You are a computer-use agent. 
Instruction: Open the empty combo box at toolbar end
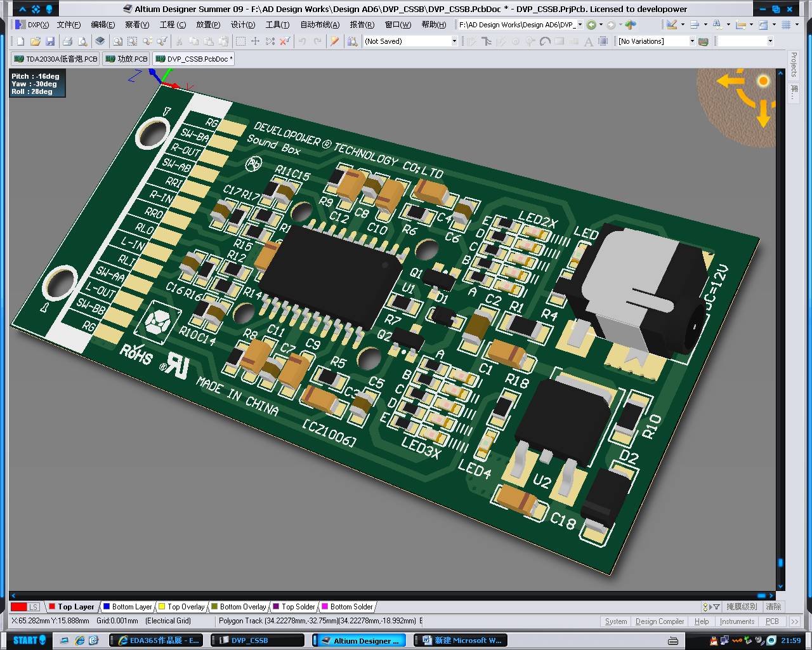click(x=745, y=41)
